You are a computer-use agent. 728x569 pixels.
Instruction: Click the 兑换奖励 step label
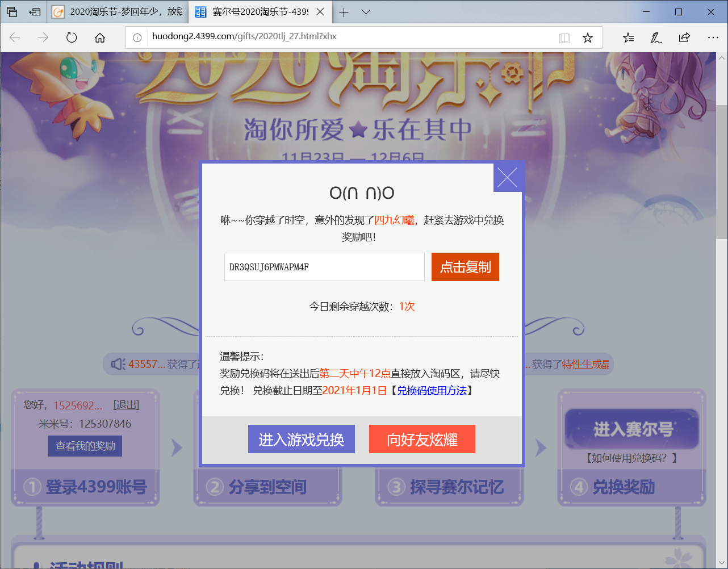(x=624, y=487)
